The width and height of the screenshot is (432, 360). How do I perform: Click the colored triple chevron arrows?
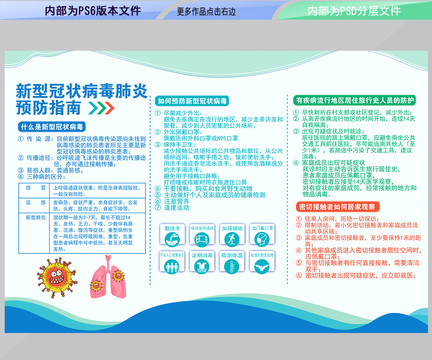click(101, 108)
